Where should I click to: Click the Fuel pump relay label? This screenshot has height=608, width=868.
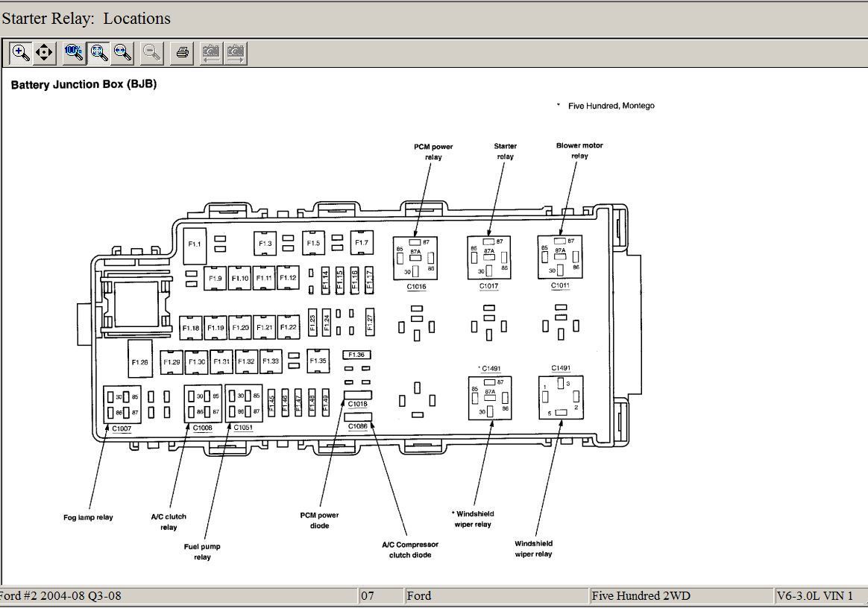202,551
